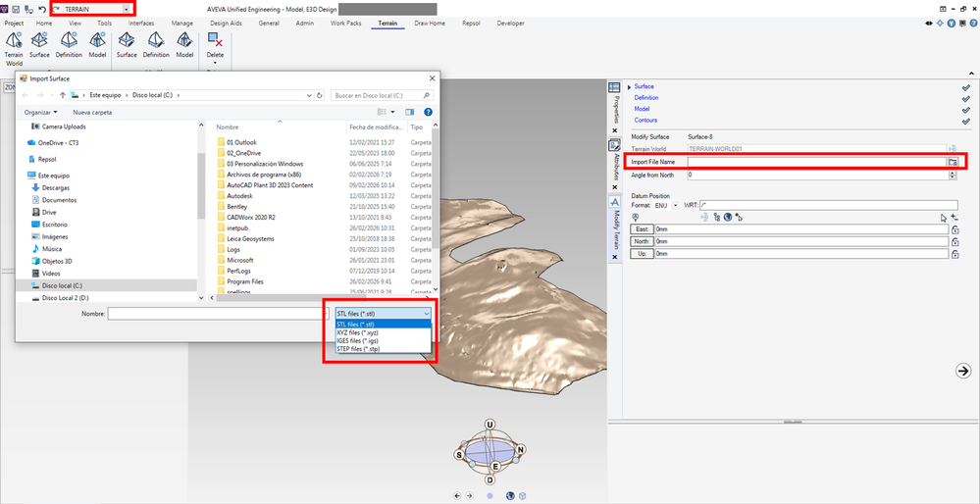980x504 pixels.
Task: Click the Contours step checkmark
Action: click(x=965, y=122)
